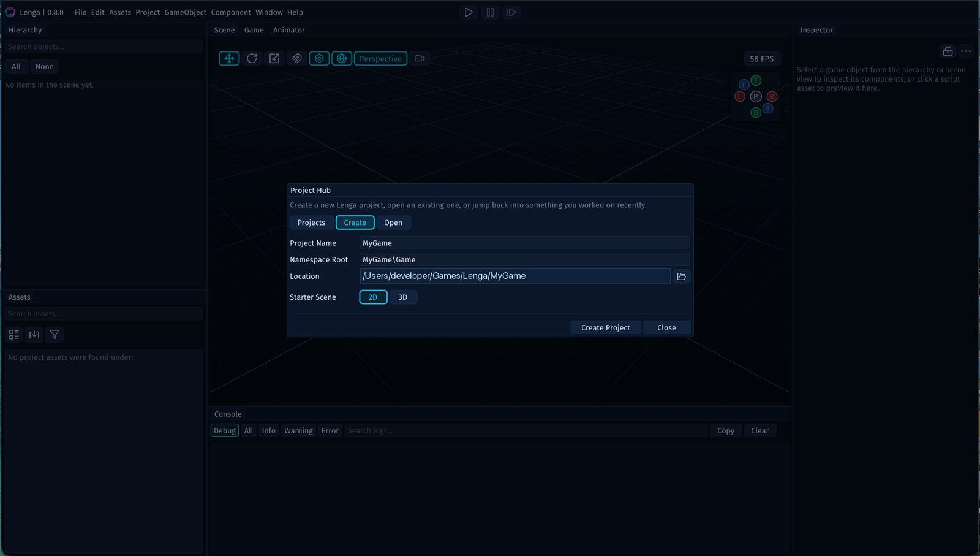Select the Scale tool in scene toolbar
The height and width of the screenshot is (556, 980).
274,58
